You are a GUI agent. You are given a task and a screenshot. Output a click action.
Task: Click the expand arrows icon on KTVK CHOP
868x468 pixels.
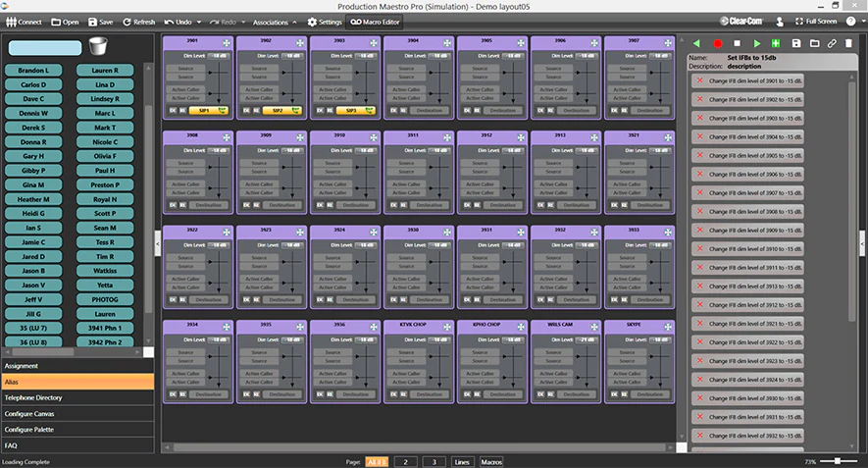[446, 327]
